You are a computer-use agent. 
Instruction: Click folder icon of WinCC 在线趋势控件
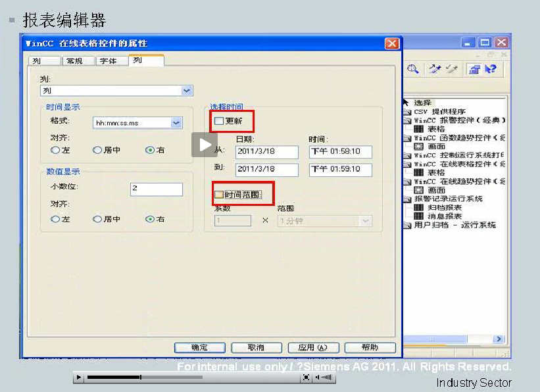407,182
